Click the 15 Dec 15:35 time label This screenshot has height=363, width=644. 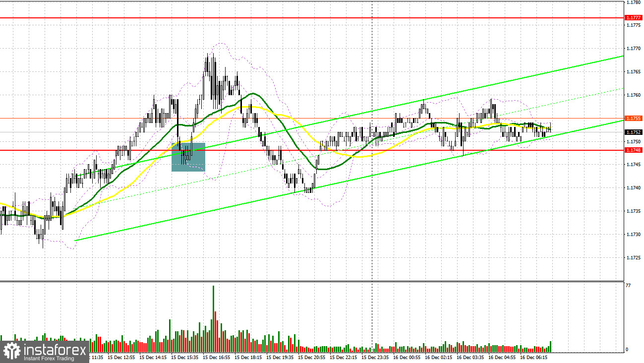(184, 357)
